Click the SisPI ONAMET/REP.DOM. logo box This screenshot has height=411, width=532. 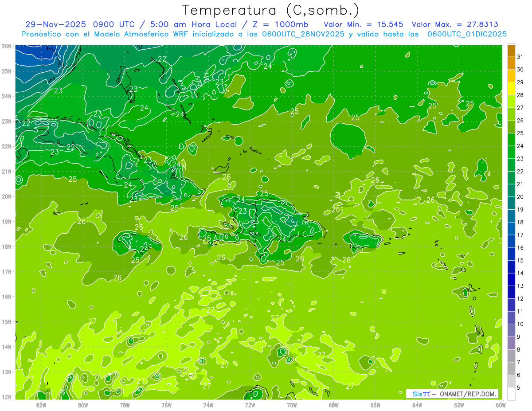click(452, 394)
